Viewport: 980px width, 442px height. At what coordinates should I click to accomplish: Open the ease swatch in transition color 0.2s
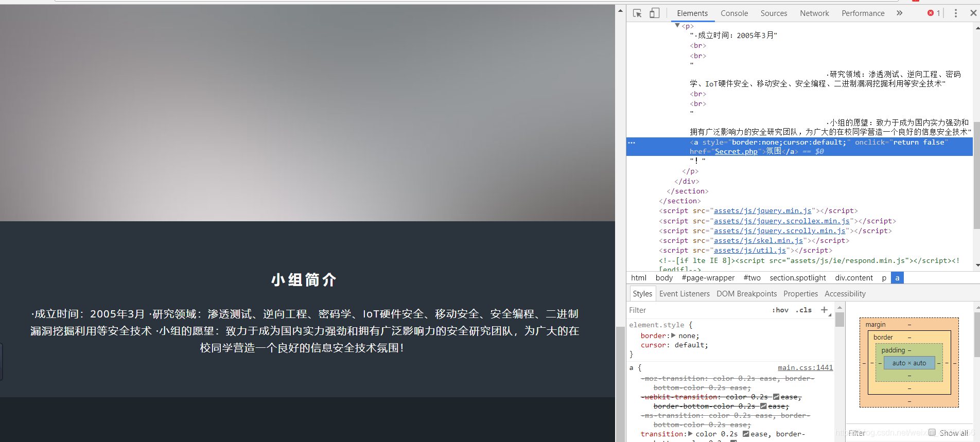(x=746, y=434)
